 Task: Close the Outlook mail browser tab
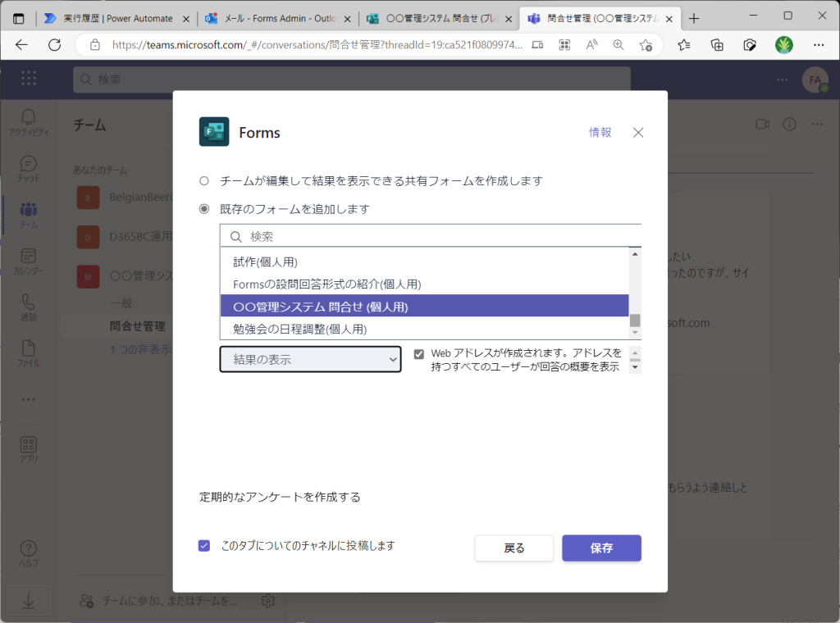[x=347, y=20]
